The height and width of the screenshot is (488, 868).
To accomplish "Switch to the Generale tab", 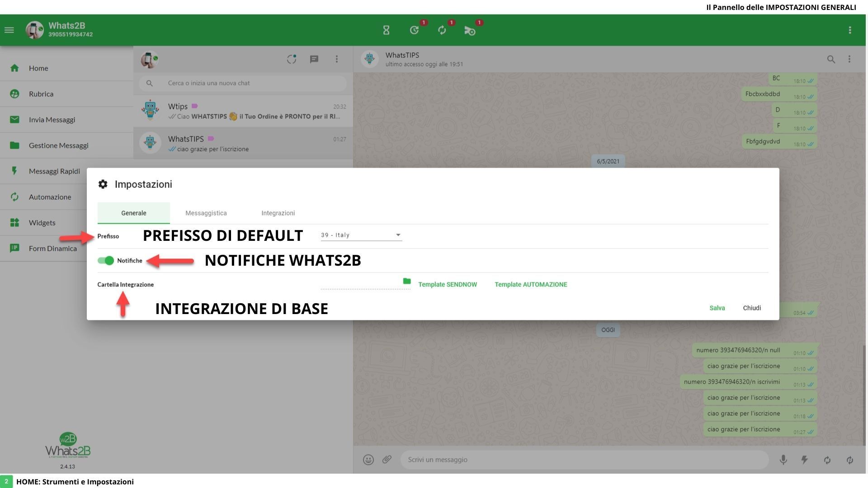I will pyautogui.click(x=134, y=213).
